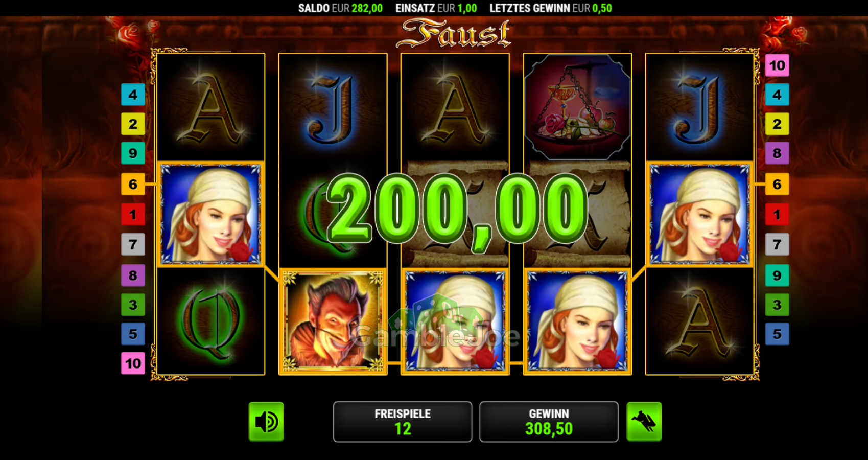Click the blue J symbol on reel two
Viewport: 868px width, 460px height.
[x=333, y=107]
